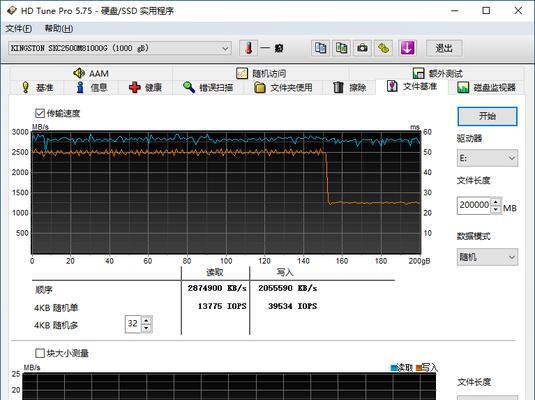Click the copy text to clipboard icon

[x=320, y=48]
